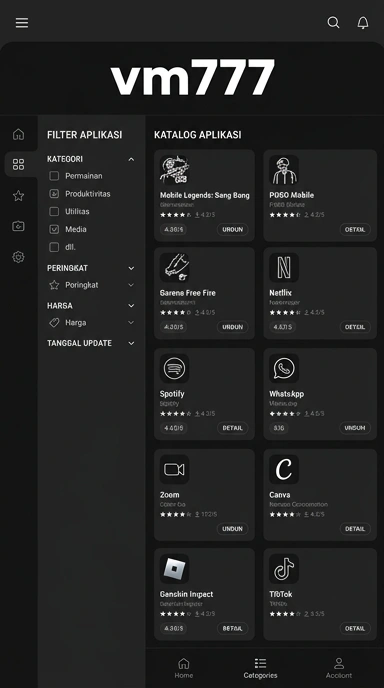Click the Spotify title text
The image size is (384, 688).
(172, 394)
